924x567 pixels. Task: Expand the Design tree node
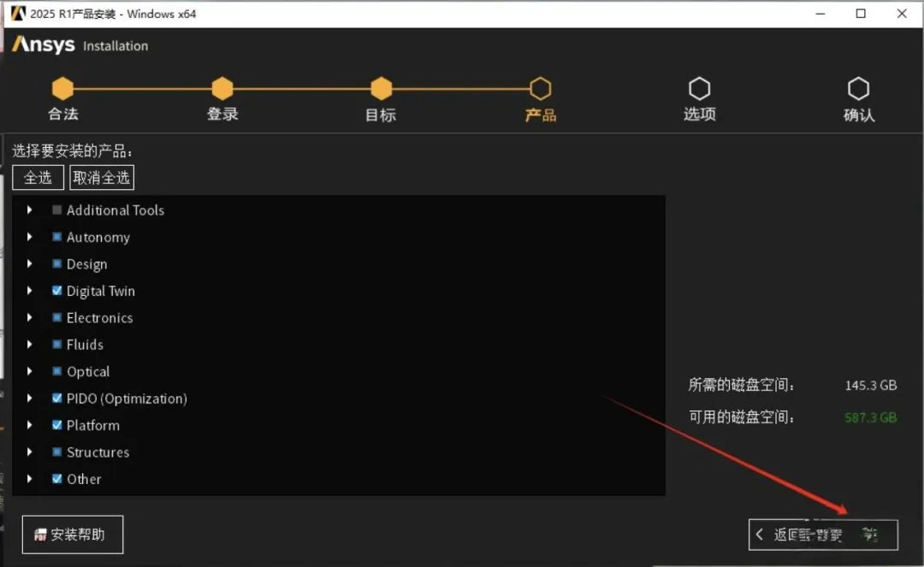click(x=29, y=263)
